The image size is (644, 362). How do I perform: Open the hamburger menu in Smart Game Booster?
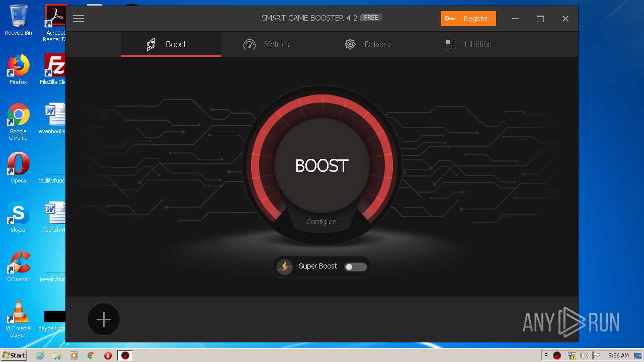pos(78,19)
